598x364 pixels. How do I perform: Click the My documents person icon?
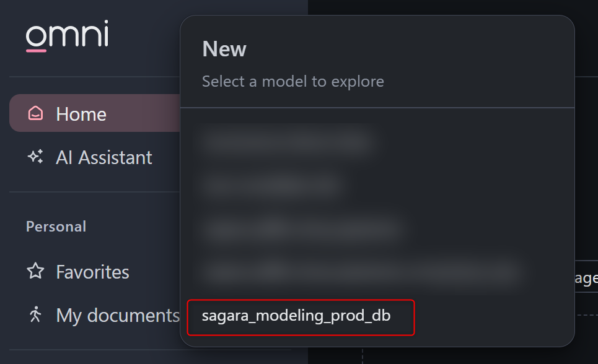pyautogui.click(x=35, y=314)
